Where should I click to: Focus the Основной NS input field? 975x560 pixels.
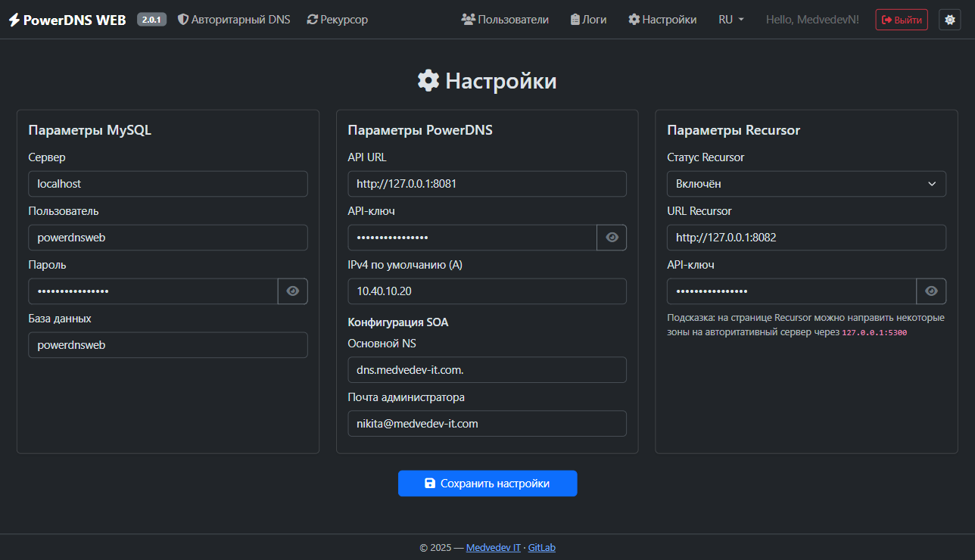pyautogui.click(x=487, y=370)
